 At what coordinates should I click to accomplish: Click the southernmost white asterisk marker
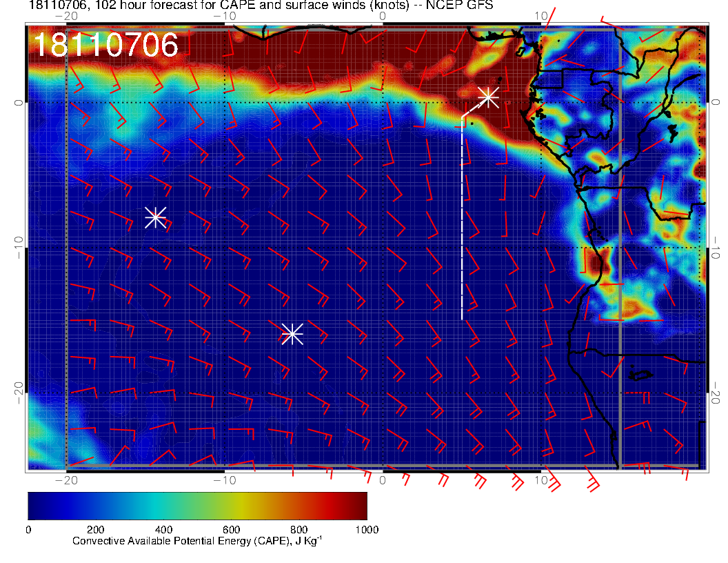(292, 333)
